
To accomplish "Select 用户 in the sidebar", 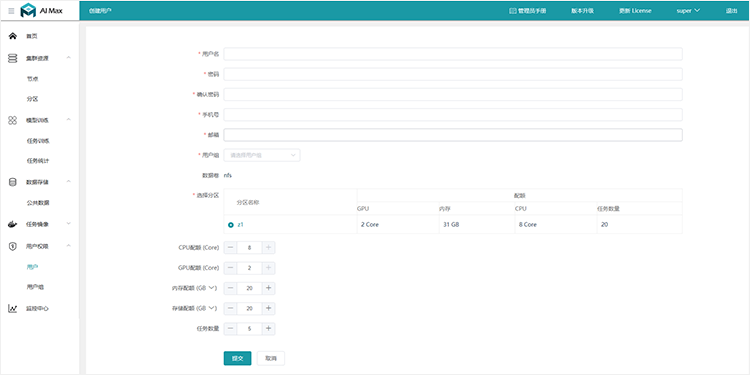I will pyautogui.click(x=33, y=267).
